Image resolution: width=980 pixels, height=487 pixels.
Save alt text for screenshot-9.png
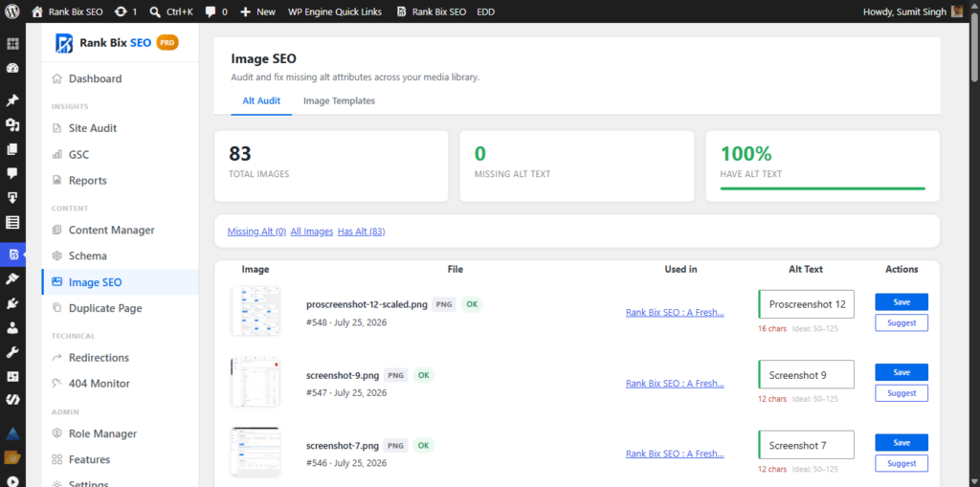(x=902, y=372)
